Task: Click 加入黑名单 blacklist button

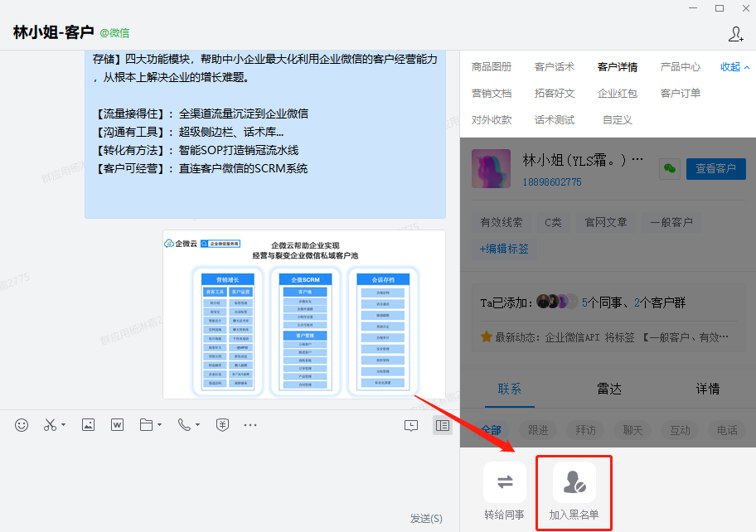Action: tap(574, 493)
